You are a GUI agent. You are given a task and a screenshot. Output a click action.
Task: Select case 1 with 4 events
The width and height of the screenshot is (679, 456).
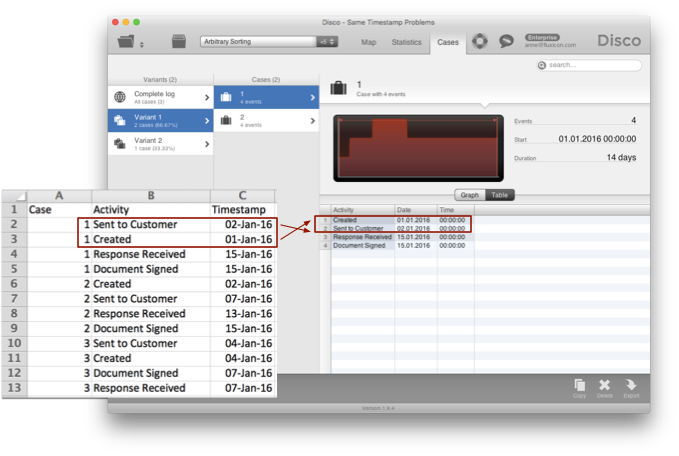pyautogui.click(x=266, y=97)
